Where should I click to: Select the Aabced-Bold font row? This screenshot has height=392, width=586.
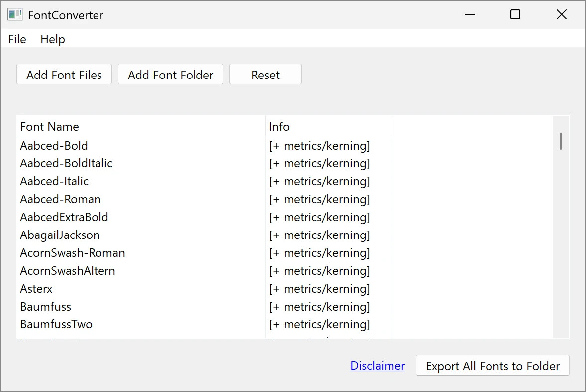pyautogui.click(x=54, y=146)
